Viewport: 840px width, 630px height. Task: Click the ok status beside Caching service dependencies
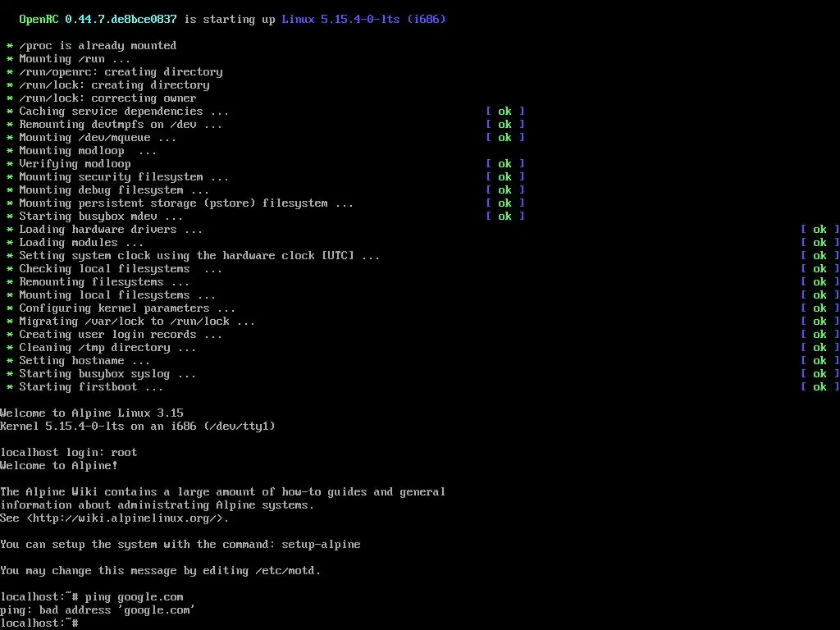505,112
